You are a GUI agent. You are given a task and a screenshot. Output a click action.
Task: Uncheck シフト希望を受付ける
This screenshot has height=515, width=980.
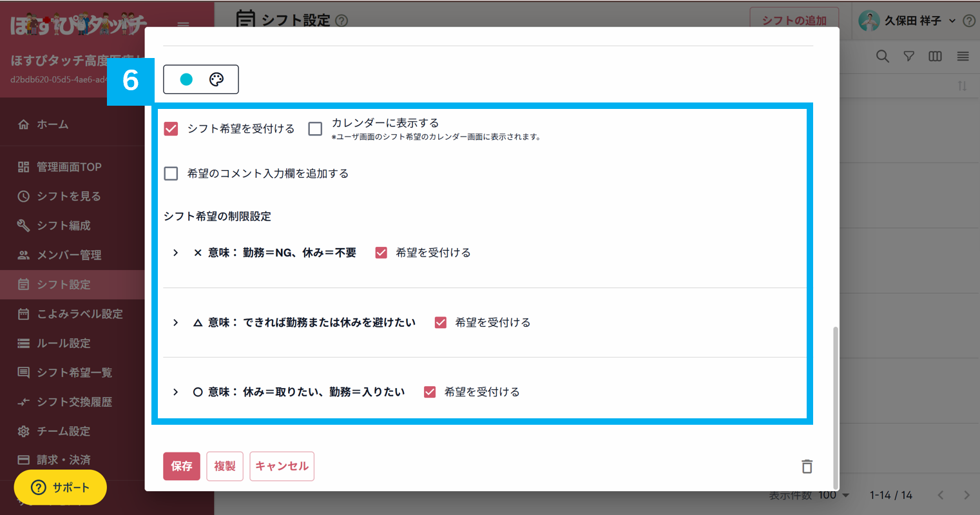click(170, 128)
